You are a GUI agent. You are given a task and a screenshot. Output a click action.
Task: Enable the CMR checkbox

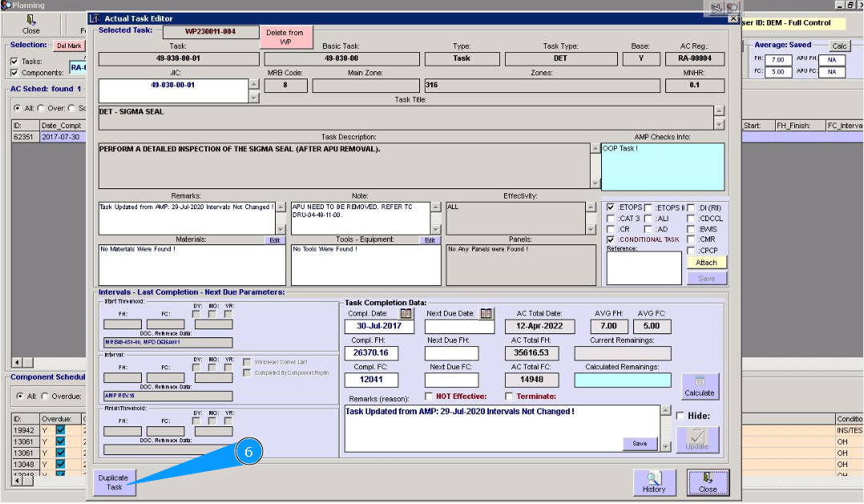click(691, 240)
